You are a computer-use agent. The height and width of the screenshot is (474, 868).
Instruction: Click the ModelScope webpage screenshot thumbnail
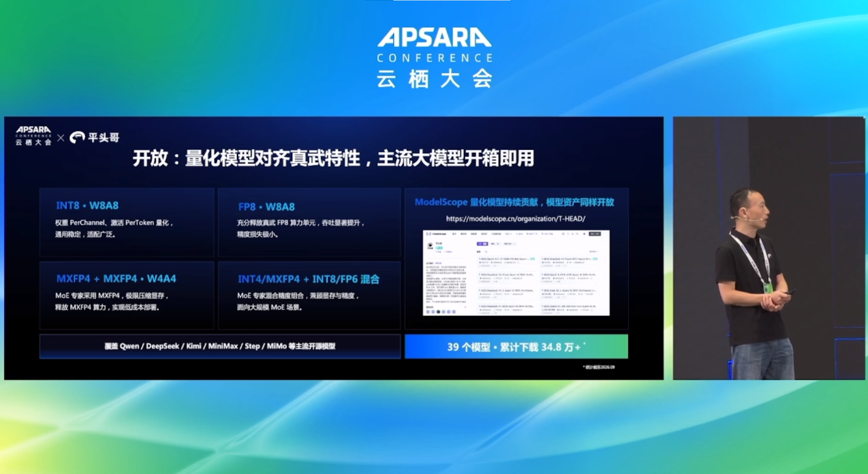(516, 273)
